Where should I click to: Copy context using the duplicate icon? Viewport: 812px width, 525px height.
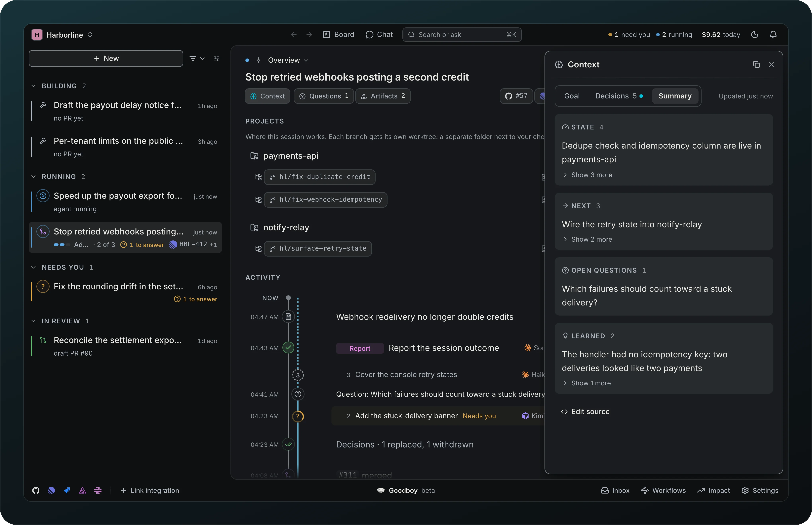(756, 64)
